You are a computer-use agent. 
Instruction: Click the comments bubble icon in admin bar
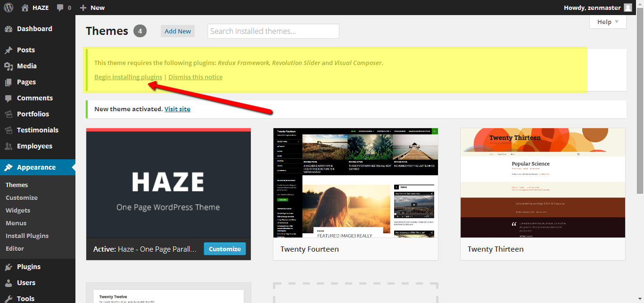60,8
